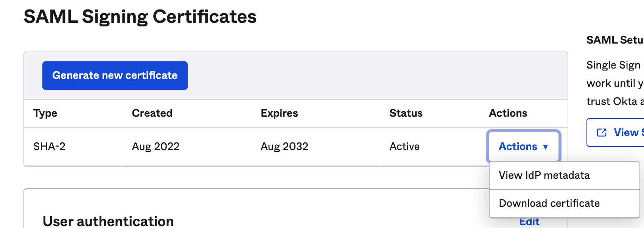This screenshot has width=644, height=228.
Task: Click the User authentication section heading
Action: tap(108, 222)
